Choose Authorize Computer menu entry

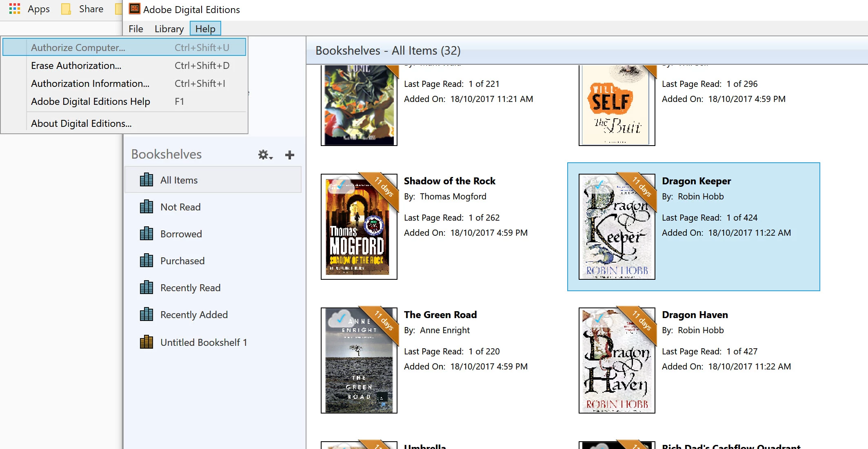pos(78,47)
